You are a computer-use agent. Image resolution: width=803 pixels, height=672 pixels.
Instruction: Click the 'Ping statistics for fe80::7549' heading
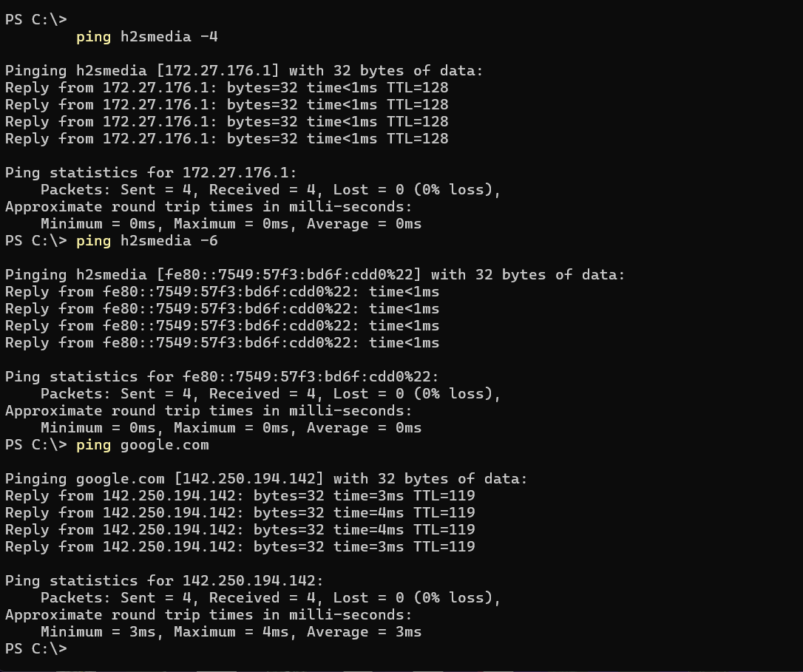222,376
